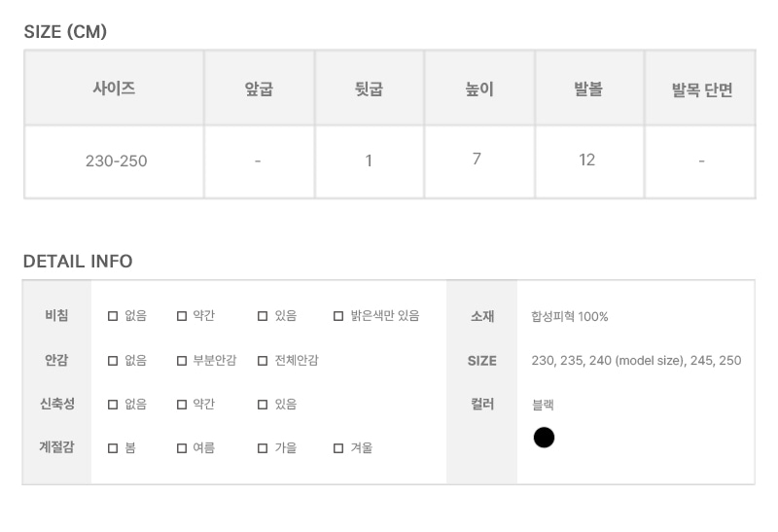This screenshot has width=778, height=532.
Task: Check the 부분안감 box
Action: point(182,361)
